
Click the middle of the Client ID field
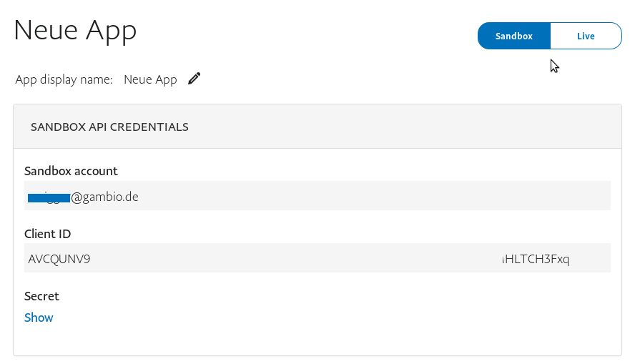[317, 258]
